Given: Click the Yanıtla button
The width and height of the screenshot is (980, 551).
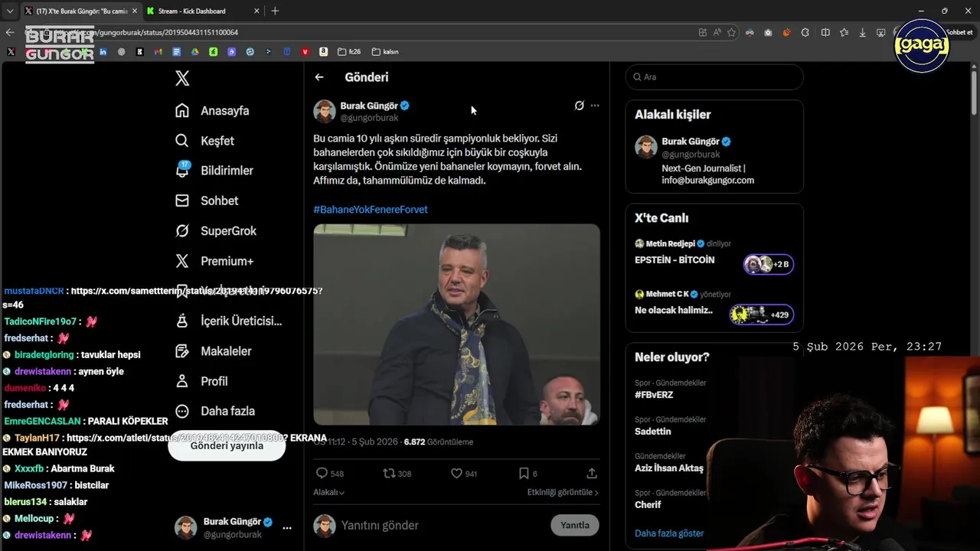Looking at the screenshot, I should point(575,525).
